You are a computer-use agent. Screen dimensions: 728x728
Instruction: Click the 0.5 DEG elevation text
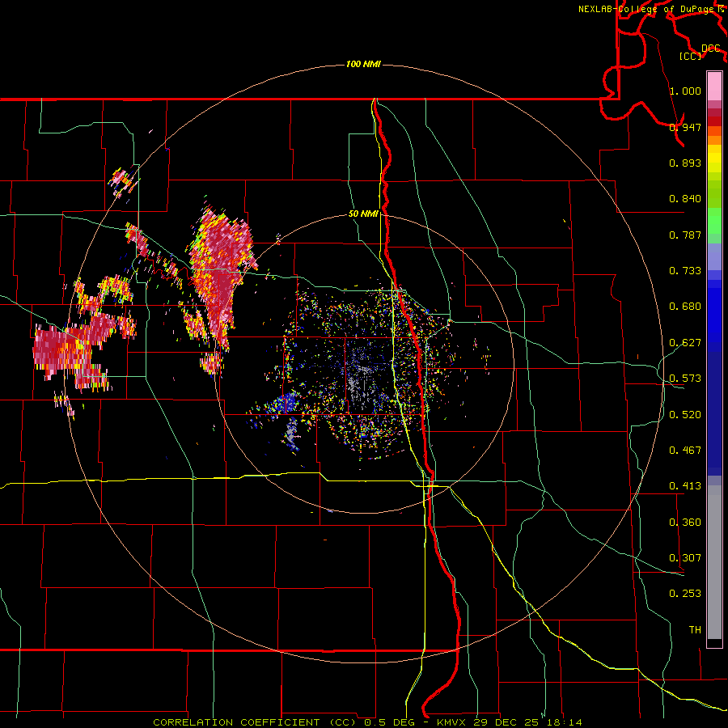[x=389, y=722]
